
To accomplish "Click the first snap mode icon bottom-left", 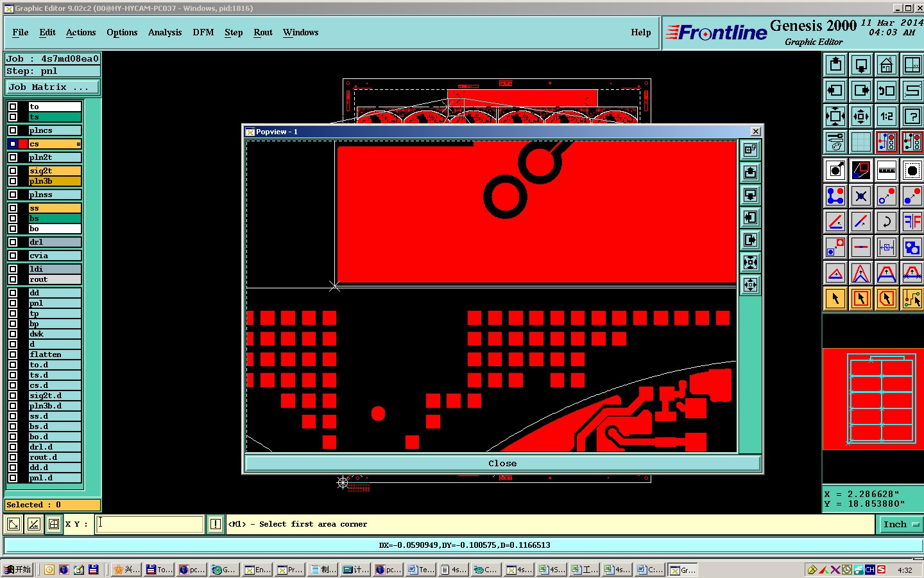I will (13, 524).
